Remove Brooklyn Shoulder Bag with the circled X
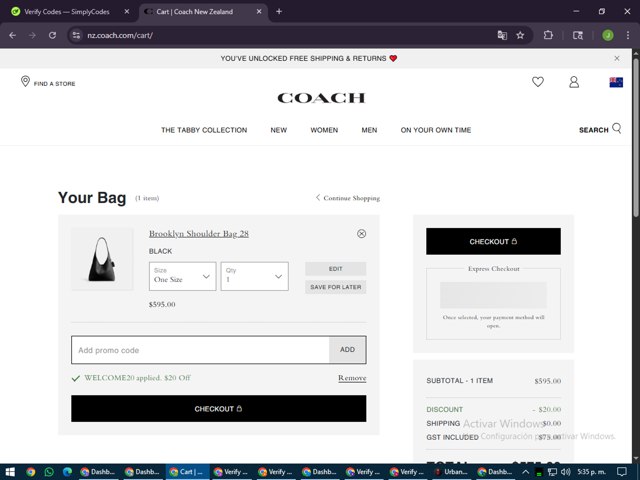The height and width of the screenshot is (480, 640). pos(361,233)
